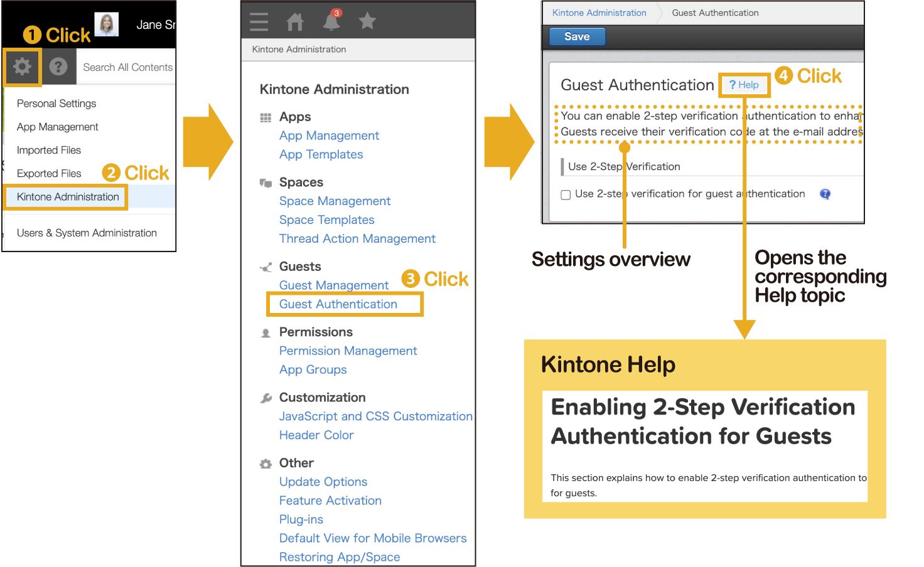Image resolution: width=924 pixels, height=567 pixels.
Task: Open the help question mark icon
Action: 58,66
